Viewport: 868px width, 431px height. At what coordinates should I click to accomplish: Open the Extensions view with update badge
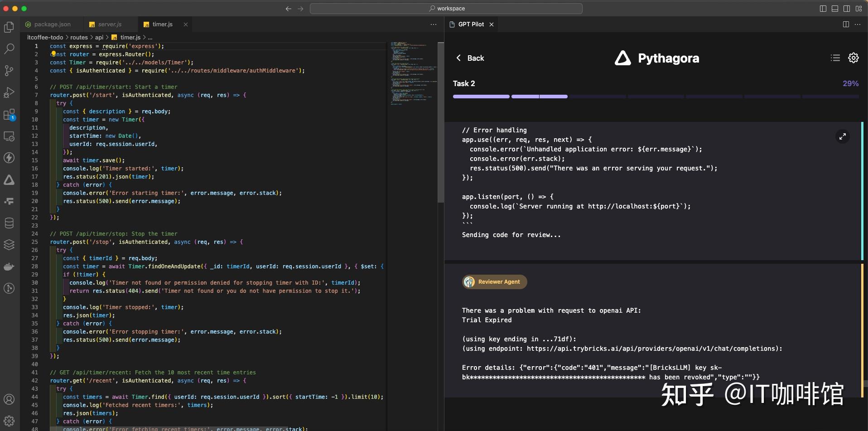[x=9, y=115]
